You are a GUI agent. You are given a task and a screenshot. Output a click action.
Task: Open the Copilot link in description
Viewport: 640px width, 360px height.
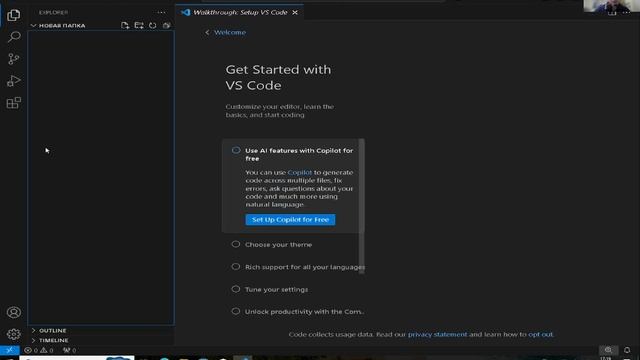[x=300, y=172]
